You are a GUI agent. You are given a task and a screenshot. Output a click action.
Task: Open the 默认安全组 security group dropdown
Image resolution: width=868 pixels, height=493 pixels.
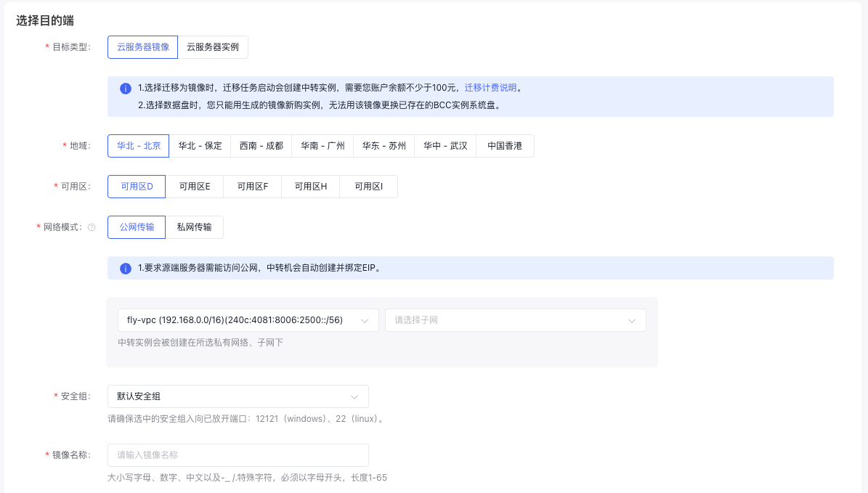click(238, 396)
